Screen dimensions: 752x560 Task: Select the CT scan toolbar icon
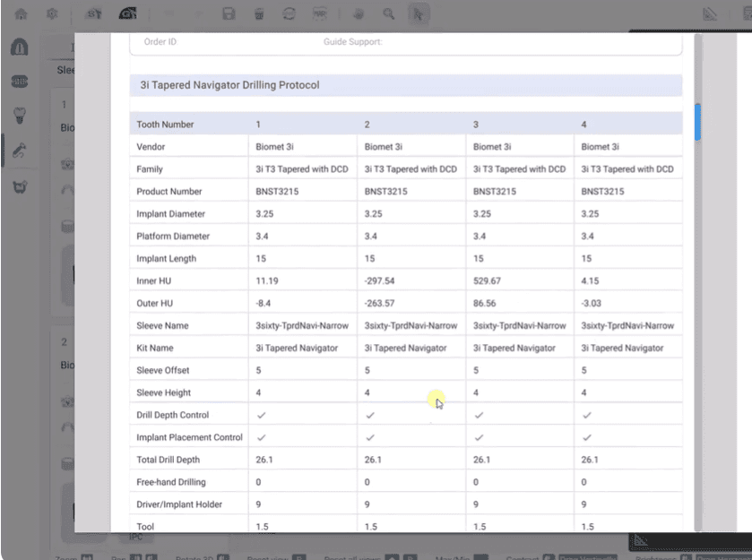pyautogui.click(x=127, y=14)
